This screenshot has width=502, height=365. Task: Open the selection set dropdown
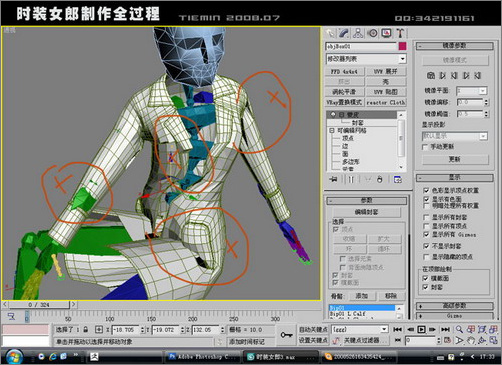click(x=384, y=329)
